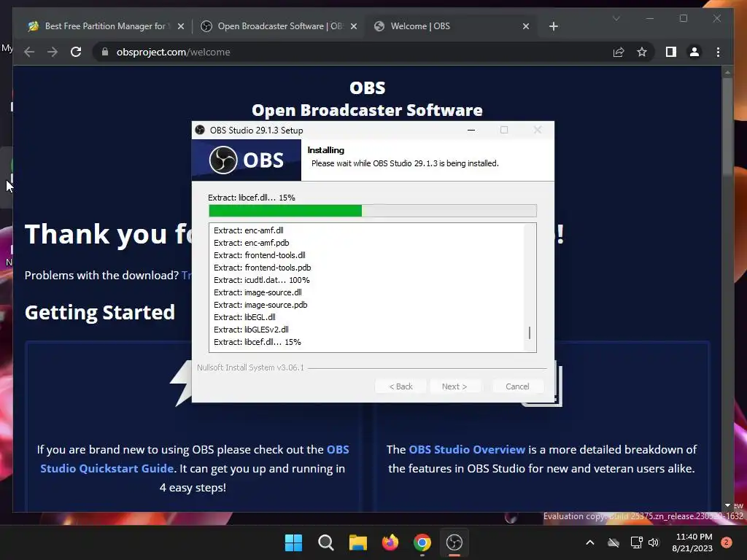This screenshot has width=747, height=560.
Task: Open the Chrome three-dot menu
Action: tap(718, 52)
